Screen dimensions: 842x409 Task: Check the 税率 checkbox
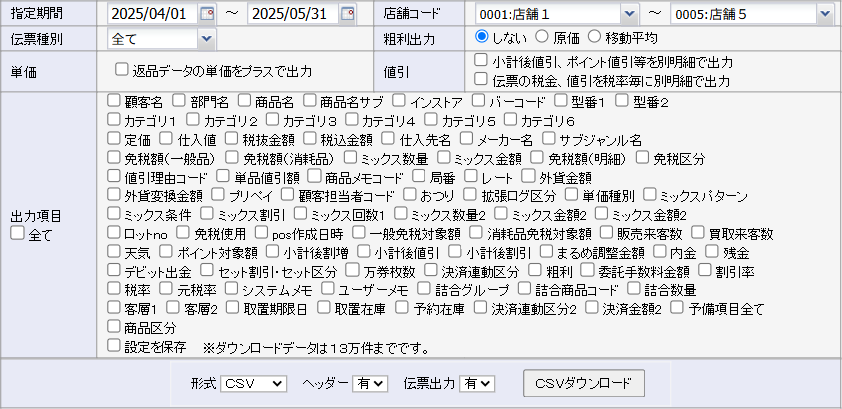tap(113, 289)
